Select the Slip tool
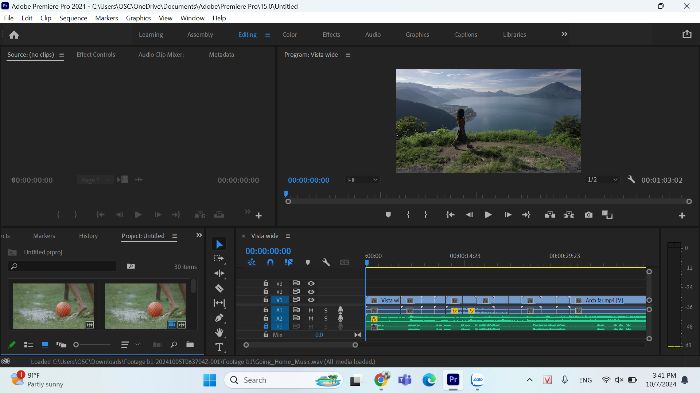Viewport: 700px width, 393px height. (x=219, y=303)
